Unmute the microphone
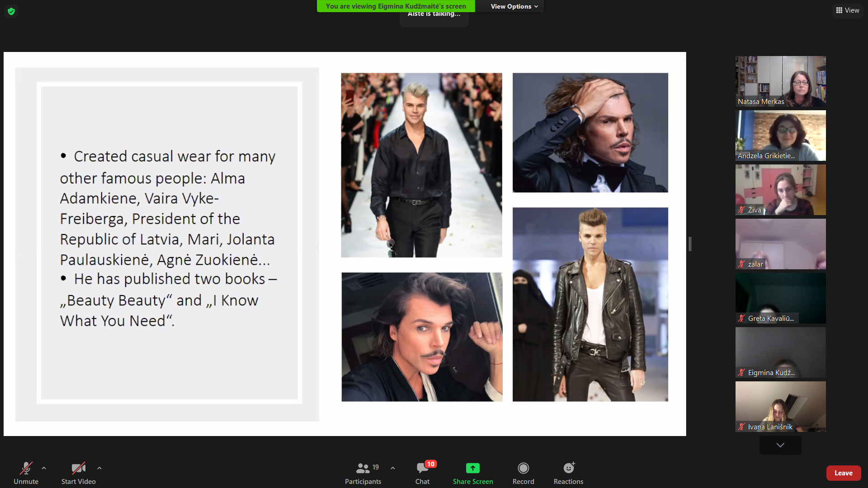Screen dimensions: 868x488 tap(26, 473)
